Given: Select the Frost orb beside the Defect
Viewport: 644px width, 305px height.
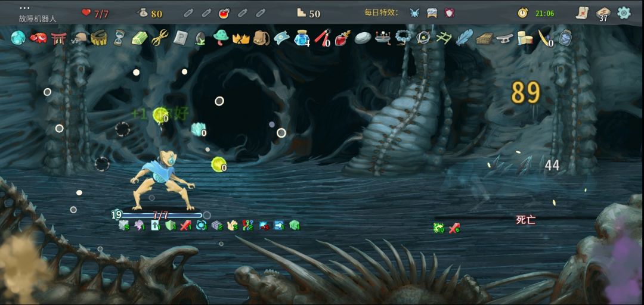Looking at the screenshot, I should (x=199, y=129).
